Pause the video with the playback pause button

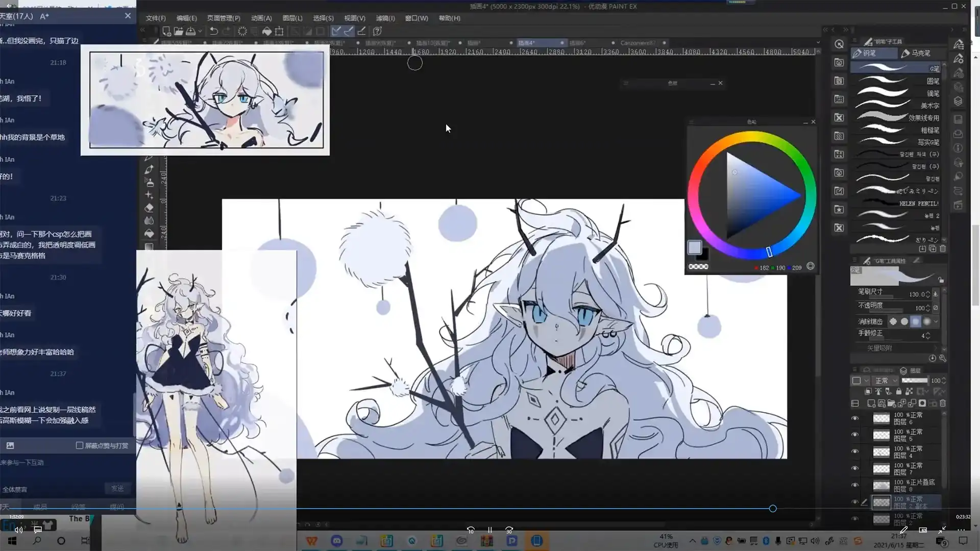tap(490, 530)
